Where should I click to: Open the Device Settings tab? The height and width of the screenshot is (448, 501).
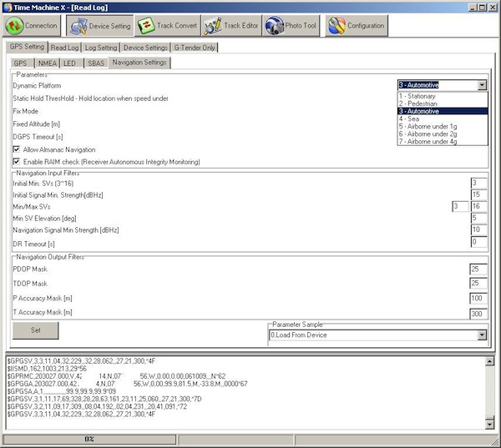[x=145, y=48]
